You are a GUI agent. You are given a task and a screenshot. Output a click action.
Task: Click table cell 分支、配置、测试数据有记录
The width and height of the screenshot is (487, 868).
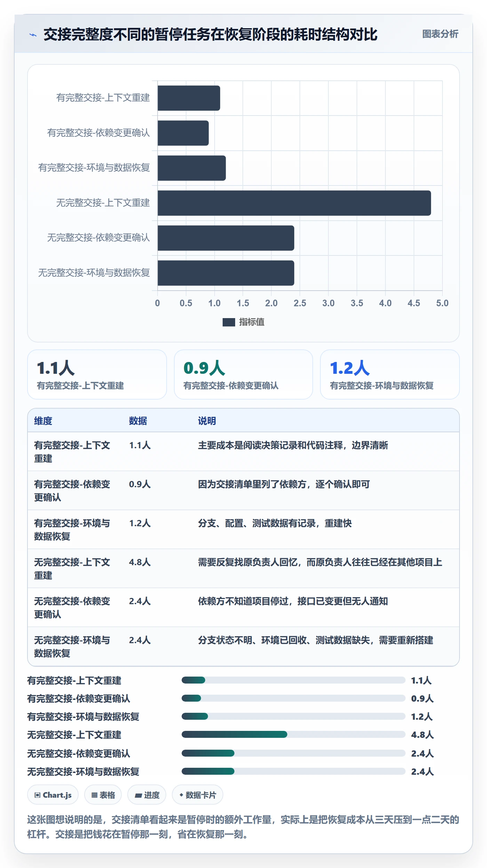tap(275, 523)
